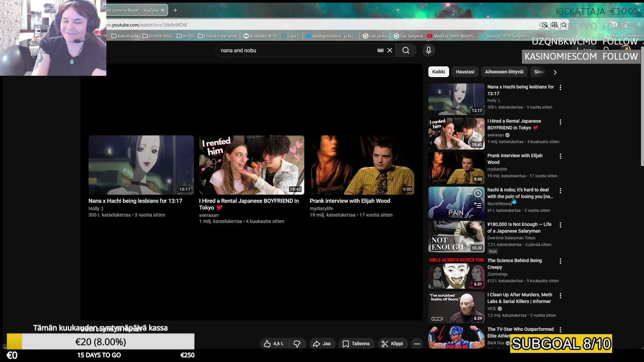Open the Sää Tampere bookmark

409,36
